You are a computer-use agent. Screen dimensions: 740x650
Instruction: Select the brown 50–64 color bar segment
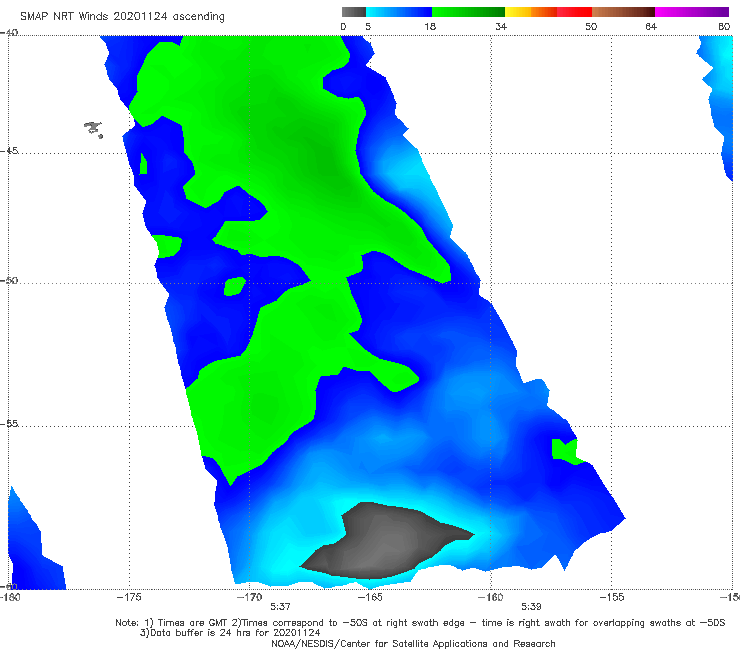point(623,12)
